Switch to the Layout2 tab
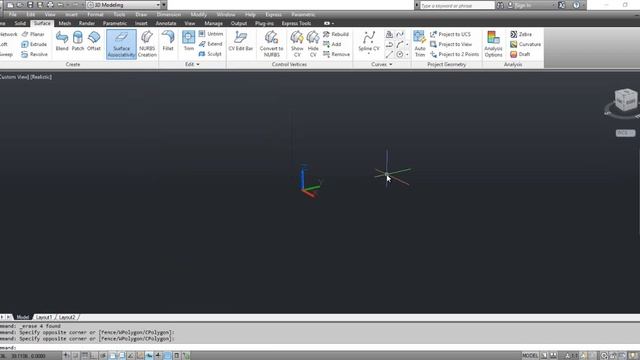The height and width of the screenshot is (360, 640). [x=67, y=317]
